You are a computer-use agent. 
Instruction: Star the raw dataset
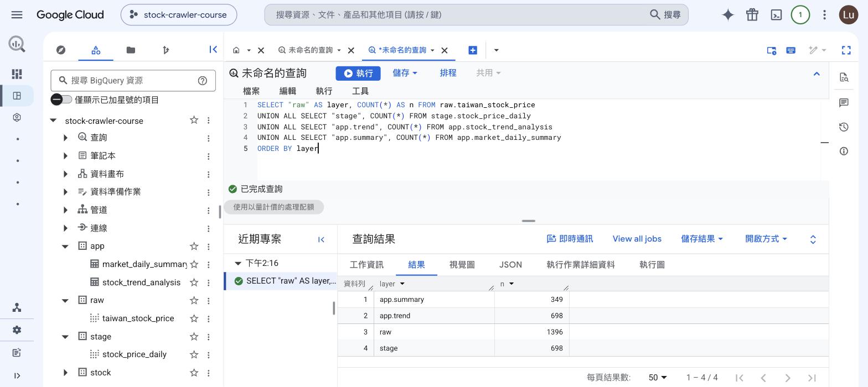194,300
